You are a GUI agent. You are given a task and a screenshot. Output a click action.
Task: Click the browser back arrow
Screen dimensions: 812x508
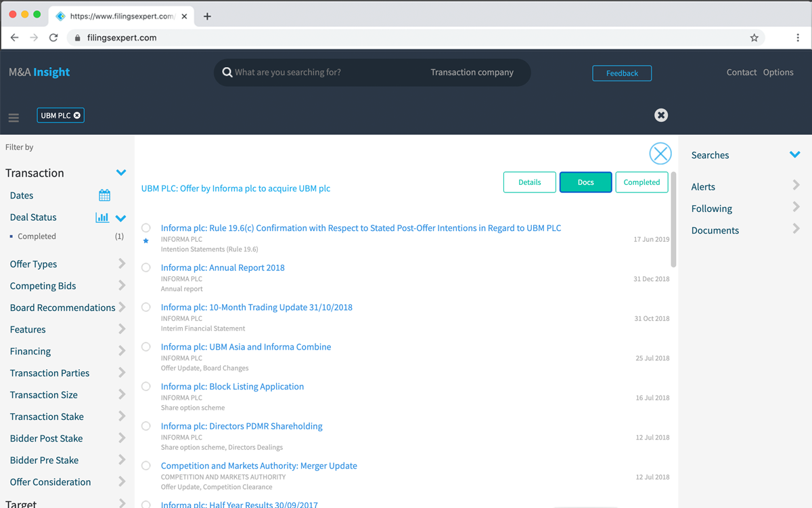coord(14,38)
